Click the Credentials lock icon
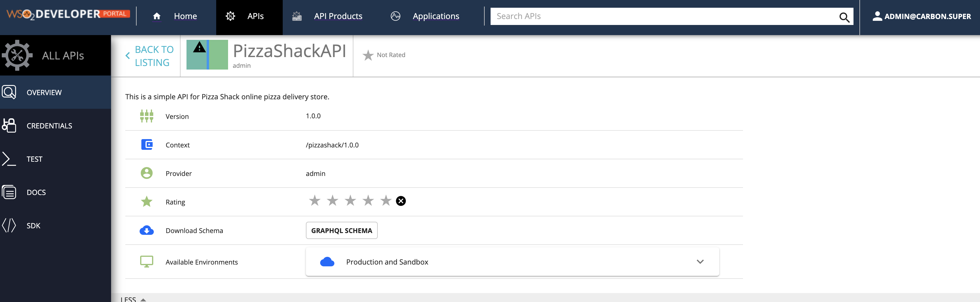 [9, 125]
